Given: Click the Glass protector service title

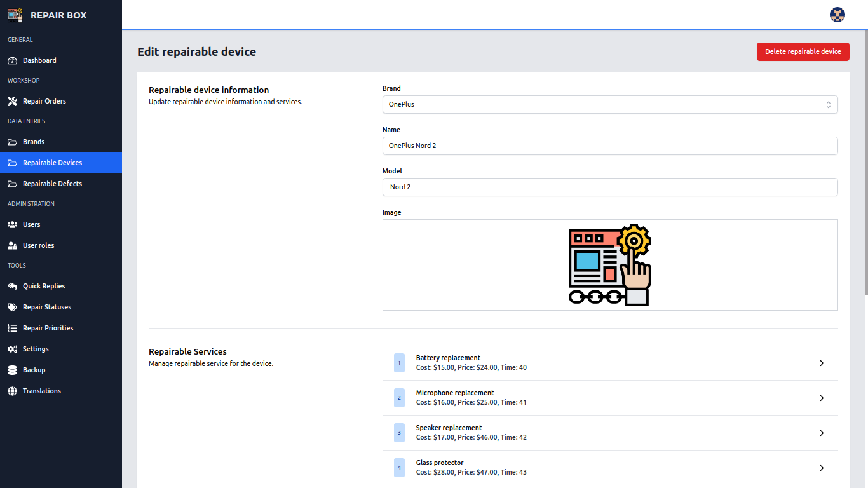Looking at the screenshot, I should point(440,463).
